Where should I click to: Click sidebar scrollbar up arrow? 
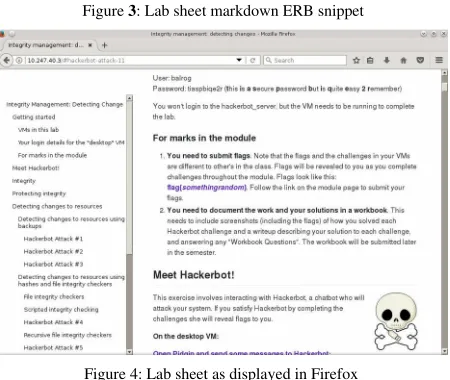129,98
